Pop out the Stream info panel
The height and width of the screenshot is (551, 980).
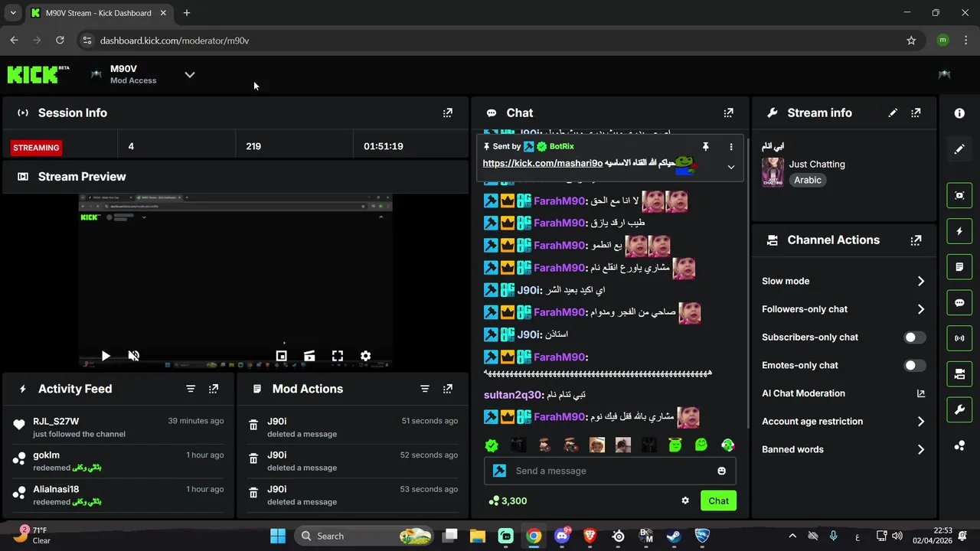click(x=916, y=112)
